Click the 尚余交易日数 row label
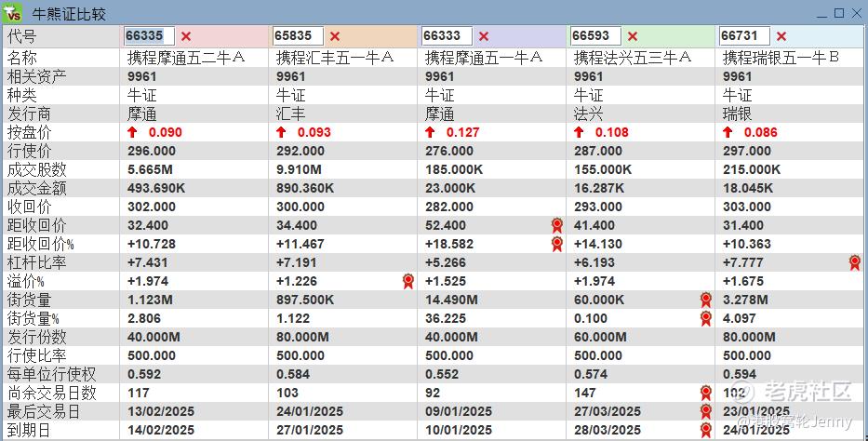868x441 pixels. pyautogui.click(x=51, y=393)
